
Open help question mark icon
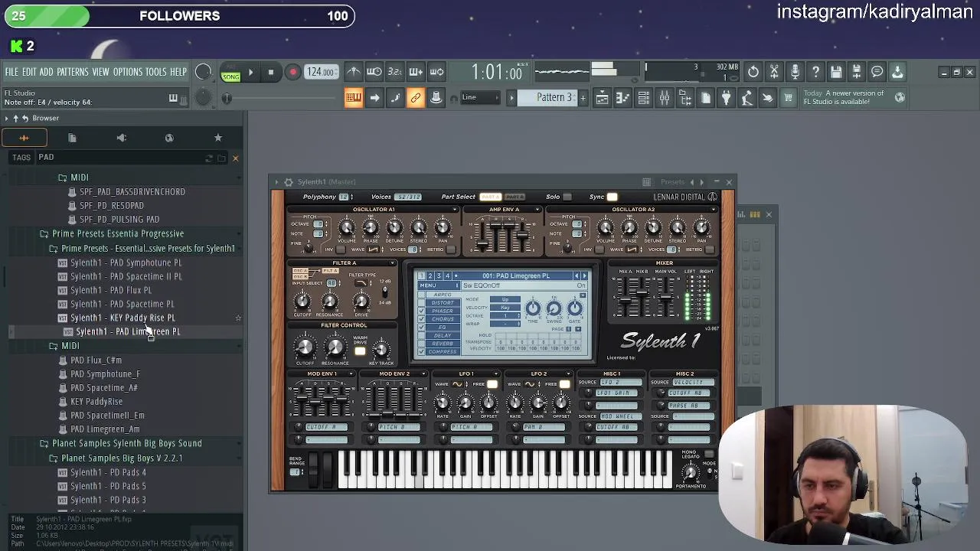click(815, 72)
